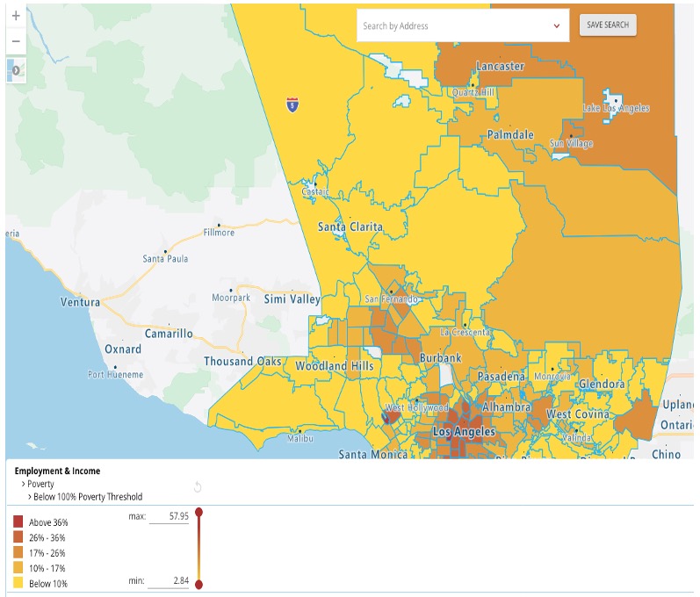Screen dimensions: 700x597
Task: Zoom out of the map
Action: [16, 41]
